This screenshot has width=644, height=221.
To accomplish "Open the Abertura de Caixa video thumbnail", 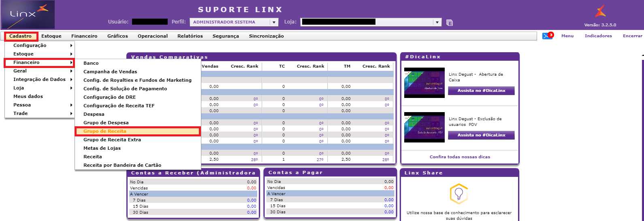I will pos(424,83).
